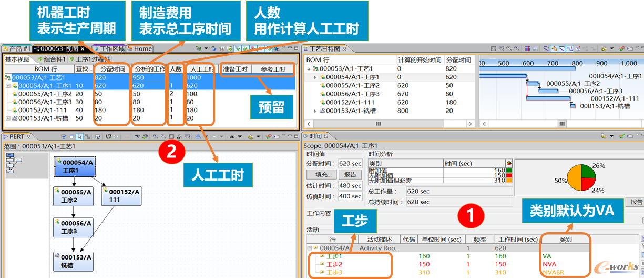Click 报告 button beside the pie chart
This screenshot has height=279, width=644.
(636, 202)
